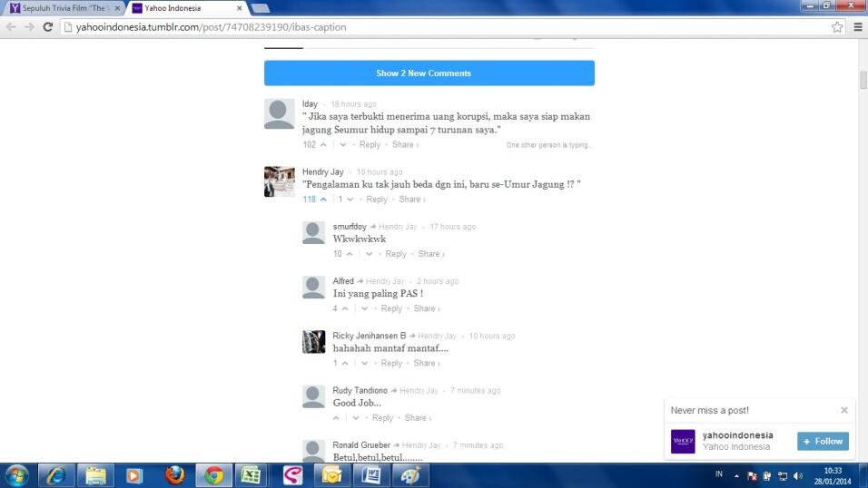
Task: Expand Share options on Ricky Jenihansen's comment
Action: pyautogui.click(x=427, y=364)
